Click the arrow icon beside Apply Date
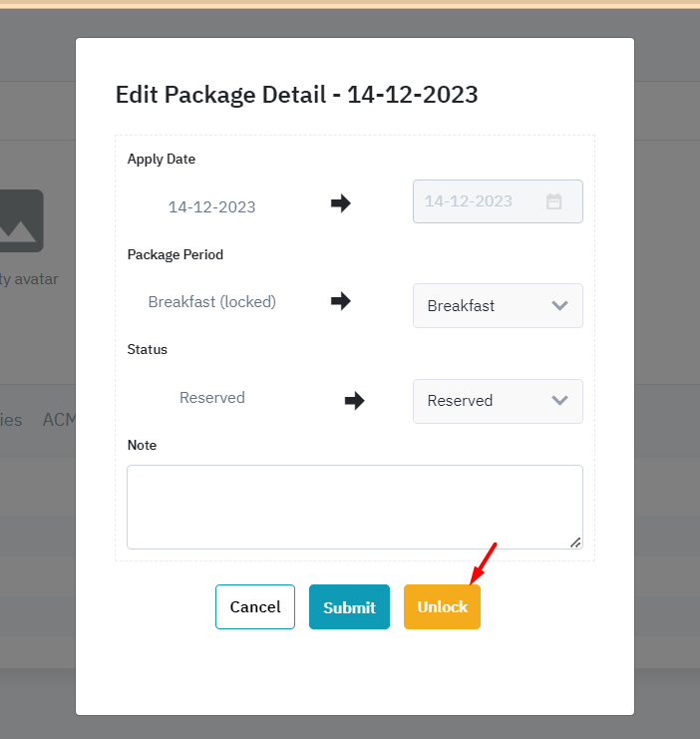The width and height of the screenshot is (700, 739). click(341, 204)
